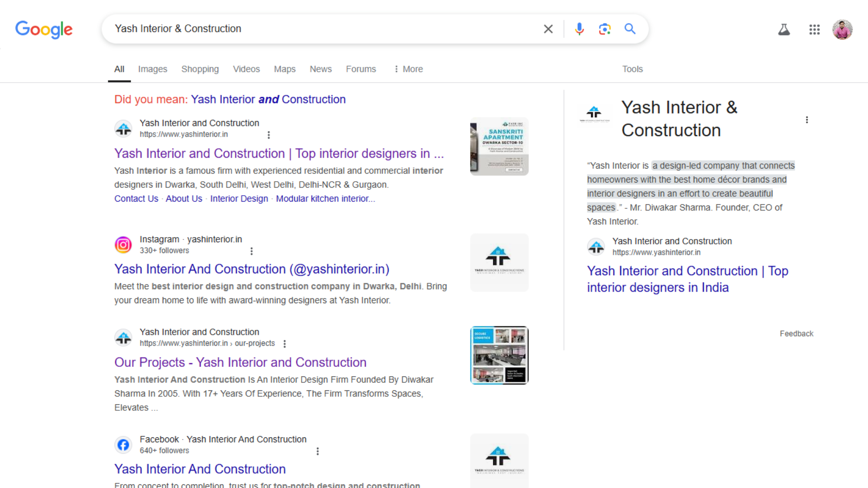Image resolution: width=868 pixels, height=488 pixels.
Task: Open 'Our Projects - Yash Interior and Construction' link
Action: [240, 362]
